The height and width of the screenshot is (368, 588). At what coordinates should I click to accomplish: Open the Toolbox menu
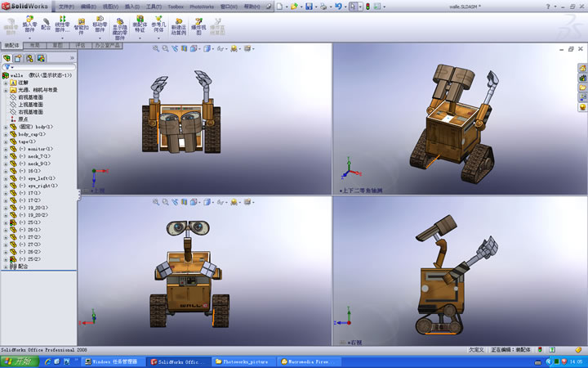pos(176,7)
